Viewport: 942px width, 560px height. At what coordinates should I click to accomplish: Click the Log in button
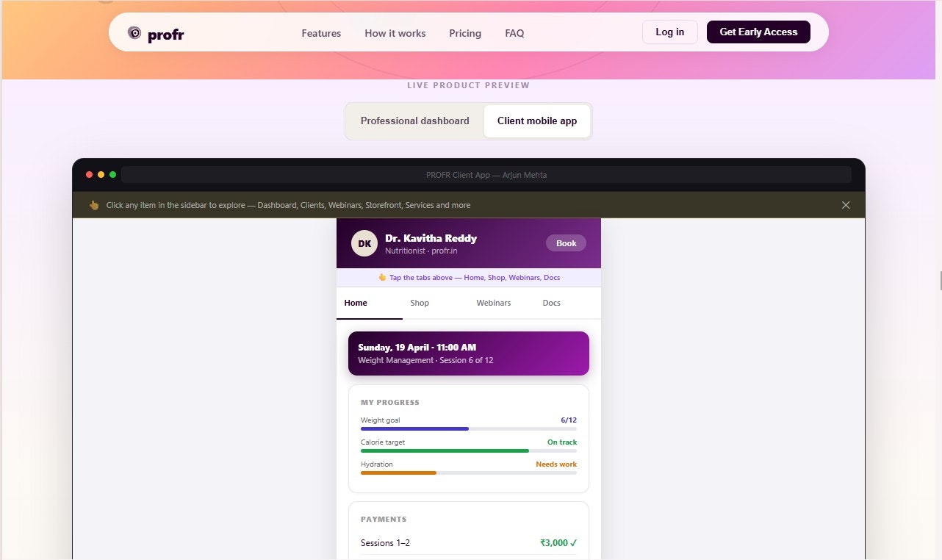pyautogui.click(x=669, y=32)
